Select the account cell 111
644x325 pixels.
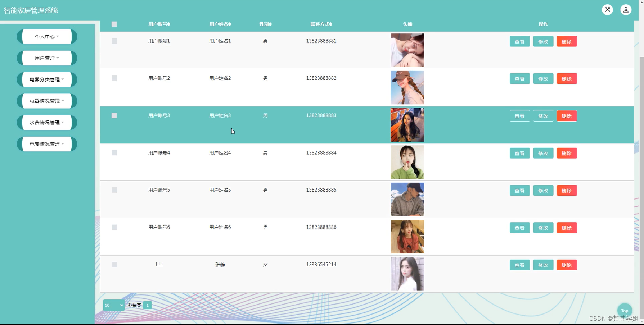[x=159, y=265]
